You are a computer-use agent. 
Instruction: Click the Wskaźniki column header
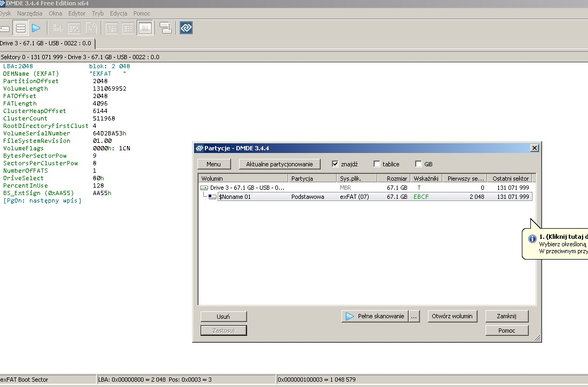click(x=426, y=179)
